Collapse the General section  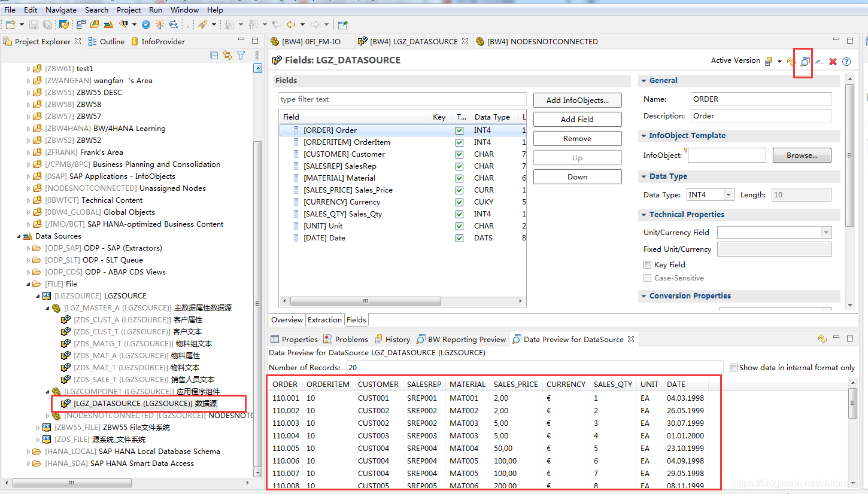click(x=644, y=80)
